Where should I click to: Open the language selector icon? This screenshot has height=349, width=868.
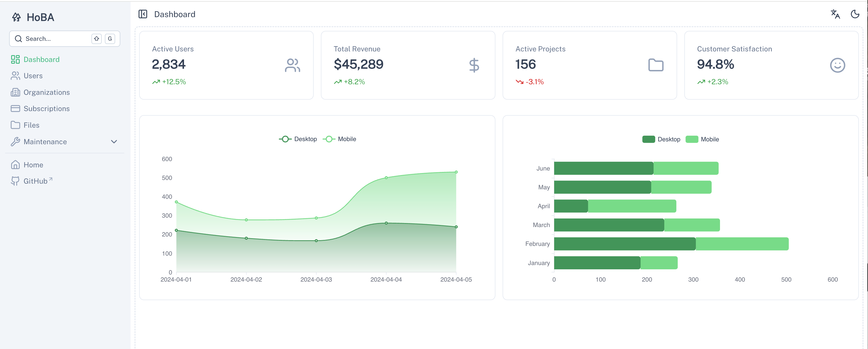[x=835, y=14]
